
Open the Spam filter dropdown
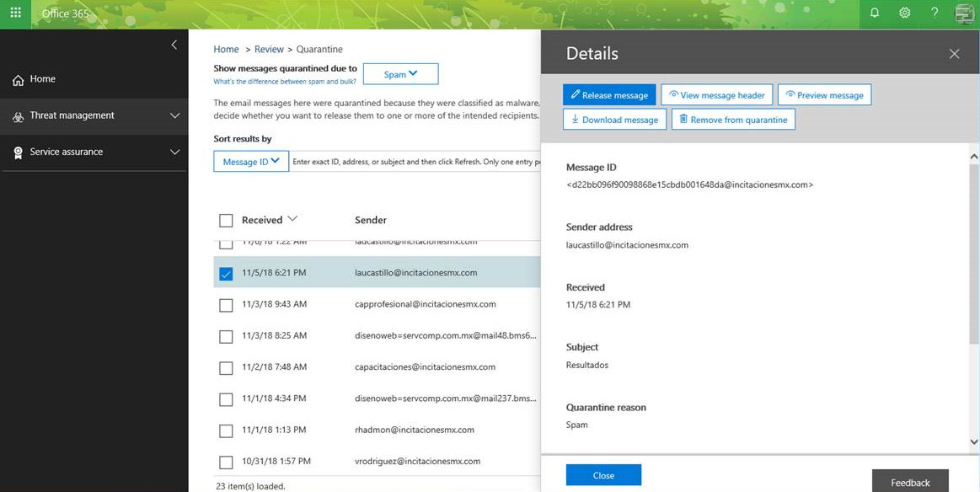[x=400, y=74]
